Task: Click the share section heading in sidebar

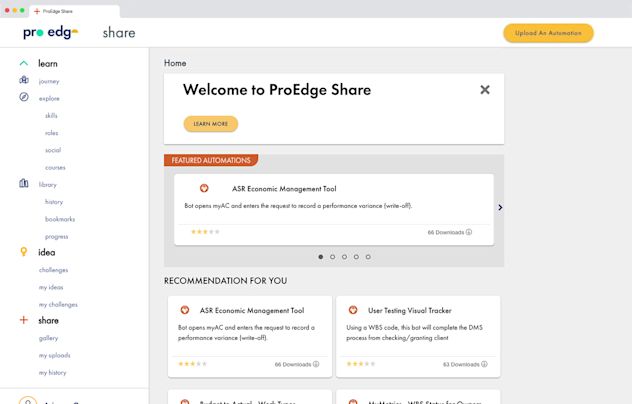Action: click(x=48, y=321)
